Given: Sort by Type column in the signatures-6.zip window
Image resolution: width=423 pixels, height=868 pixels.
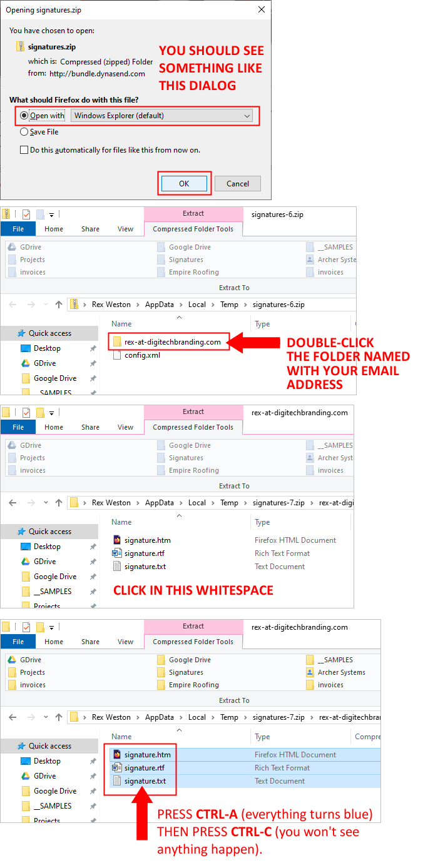Looking at the screenshot, I should pyautogui.click(x=262, y=324).
